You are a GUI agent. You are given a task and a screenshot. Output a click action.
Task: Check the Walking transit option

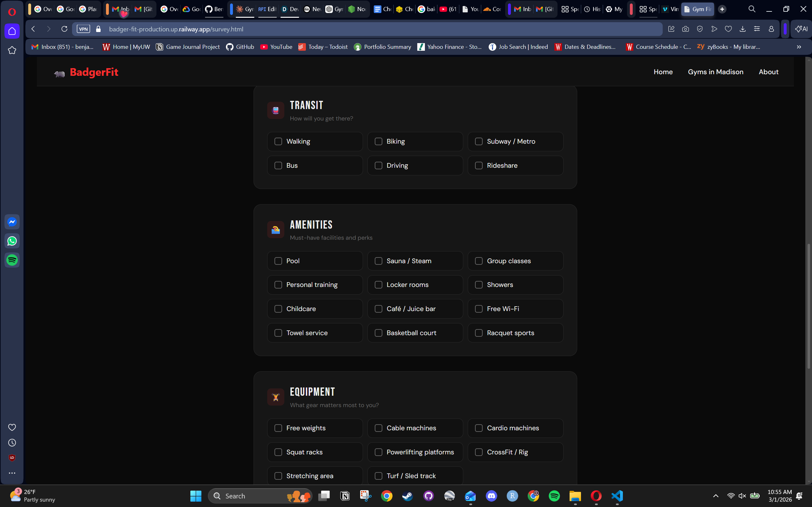[x=278, y=141]
